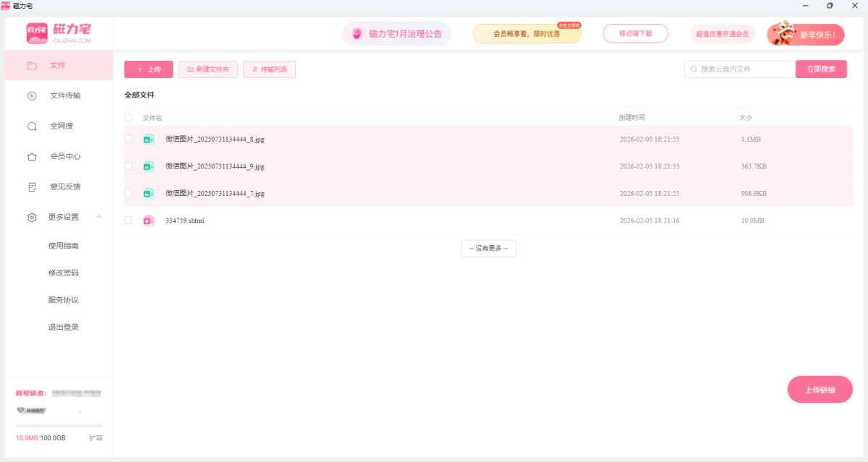The width and height of the screenshot is (868, 462).
Task: Open 修改密码 in the settings submenu
Action: [x=63, y=273]
